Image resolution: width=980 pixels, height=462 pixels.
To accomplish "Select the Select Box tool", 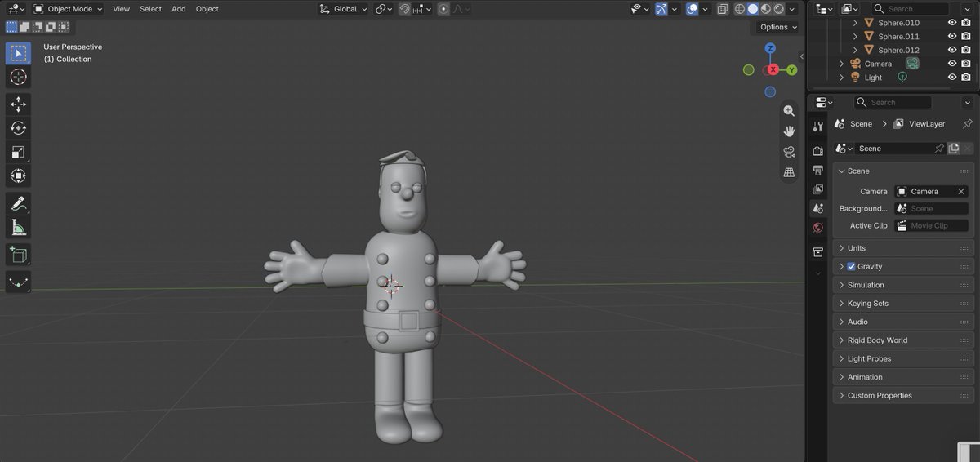I will pyautogui.click(x=18, y=53).
